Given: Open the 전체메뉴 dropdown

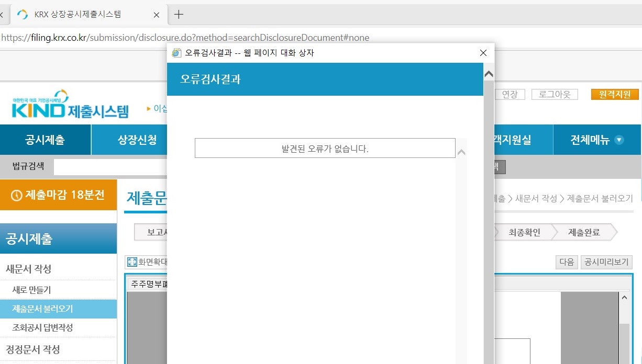Looking at the screenshot, I should 596,140.
